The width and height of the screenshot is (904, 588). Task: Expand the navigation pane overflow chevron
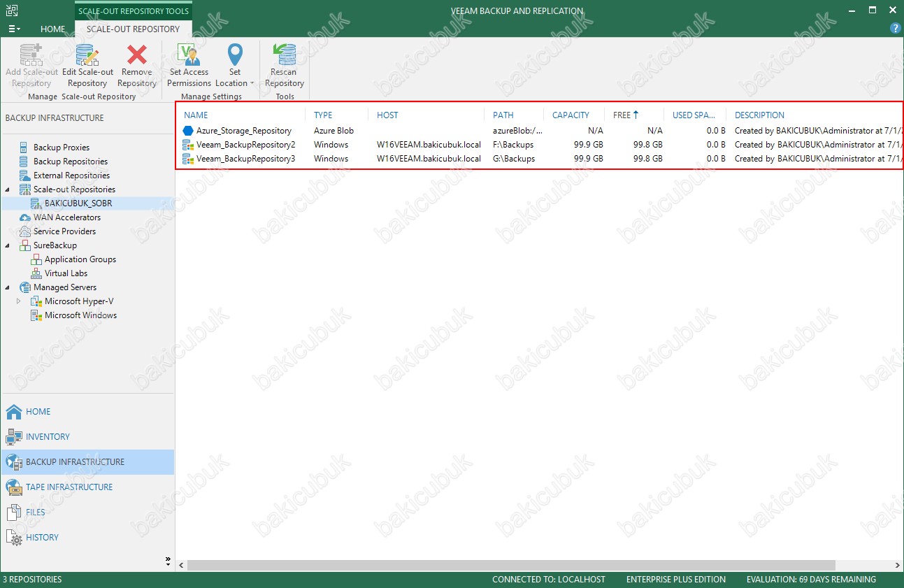point(168,560)
